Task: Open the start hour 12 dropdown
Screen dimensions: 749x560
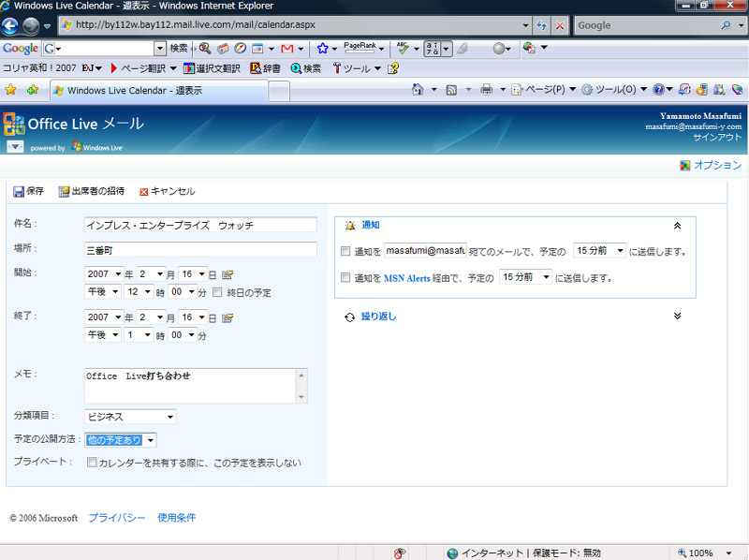Action: click(x=139, y=291)
